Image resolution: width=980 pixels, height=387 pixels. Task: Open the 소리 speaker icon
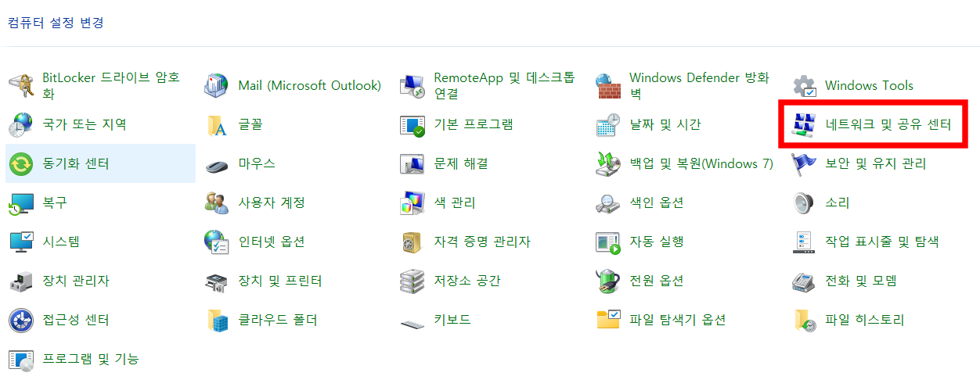(804, 202)
